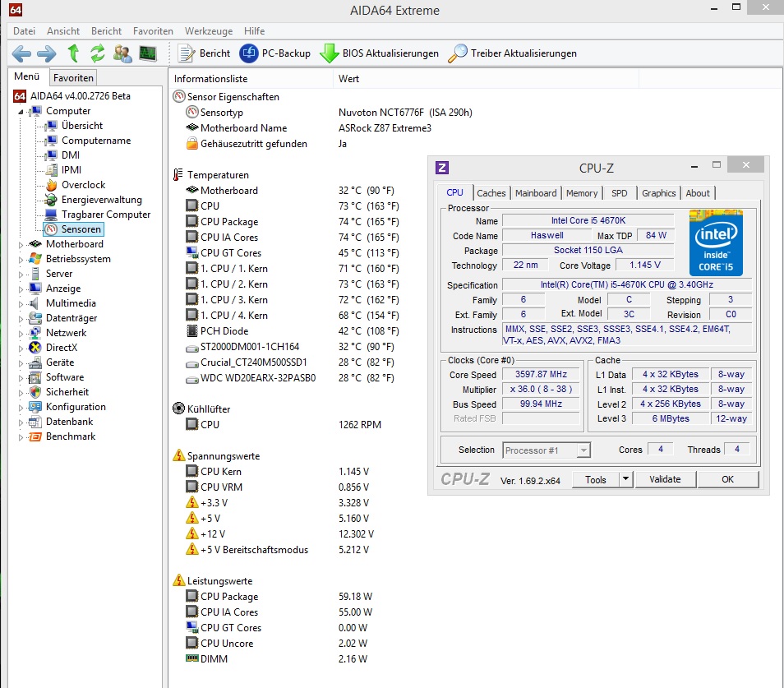Image resolution: width=784 pixels, height=688 pixels.
Task: Click the Sensor Eigenschaften group icon
Action: (x=178, y=96)
